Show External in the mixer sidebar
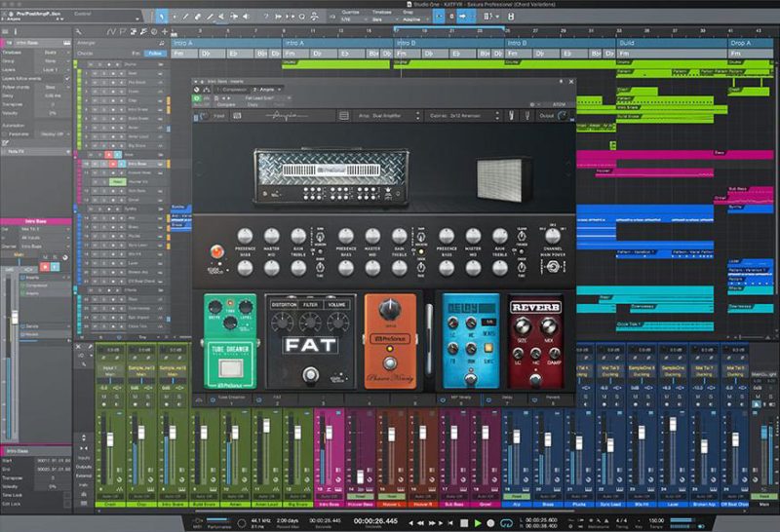 84,475
